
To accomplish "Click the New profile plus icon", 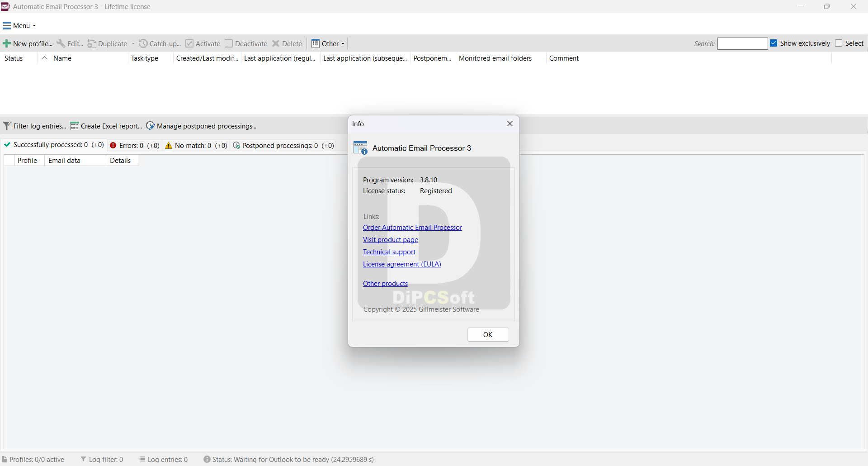I will [7, 44].
